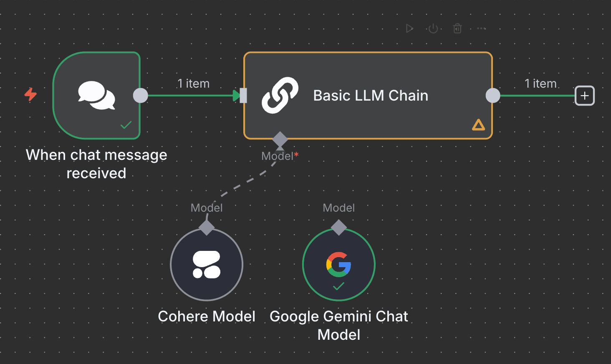Open the Cohere Model node
The width and height of the screenshot is (611, 364).
pyautogui.click(x=206, y=265)
